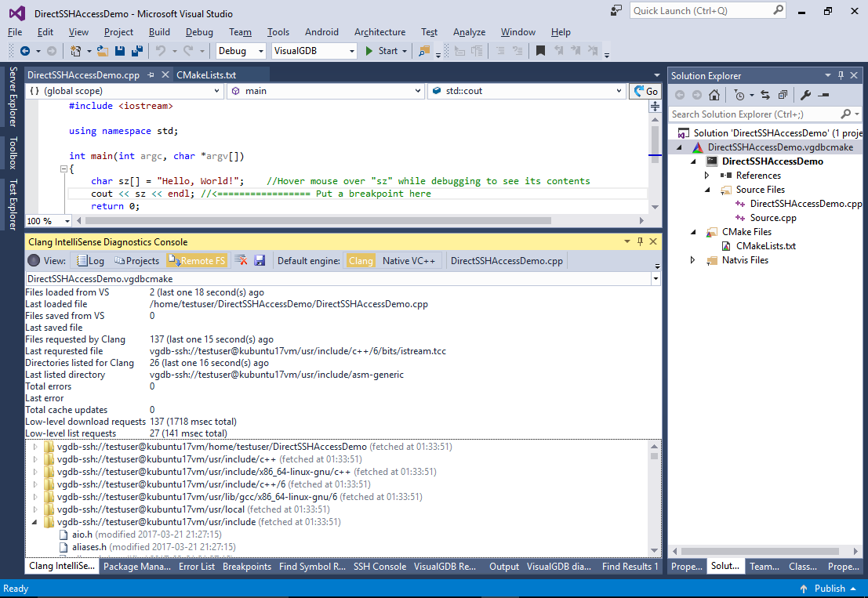The width and height of the screenshot is (868, 598).
Task: Open the Build menu
Action: tap(159, 32)
